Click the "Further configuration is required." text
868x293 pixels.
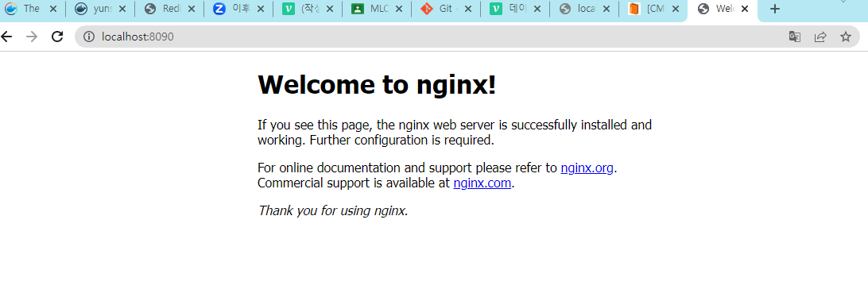pos(401,140)
